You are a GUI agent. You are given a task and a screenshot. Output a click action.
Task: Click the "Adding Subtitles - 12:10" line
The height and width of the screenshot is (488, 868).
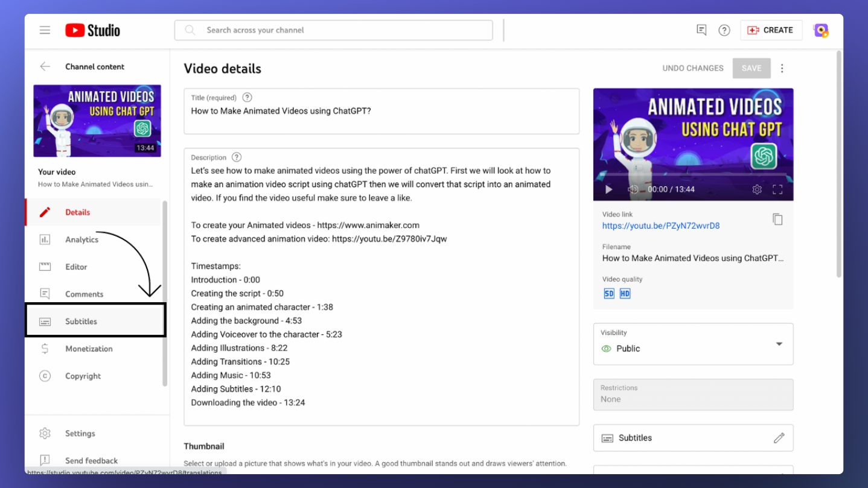click(x=236, y=389)
